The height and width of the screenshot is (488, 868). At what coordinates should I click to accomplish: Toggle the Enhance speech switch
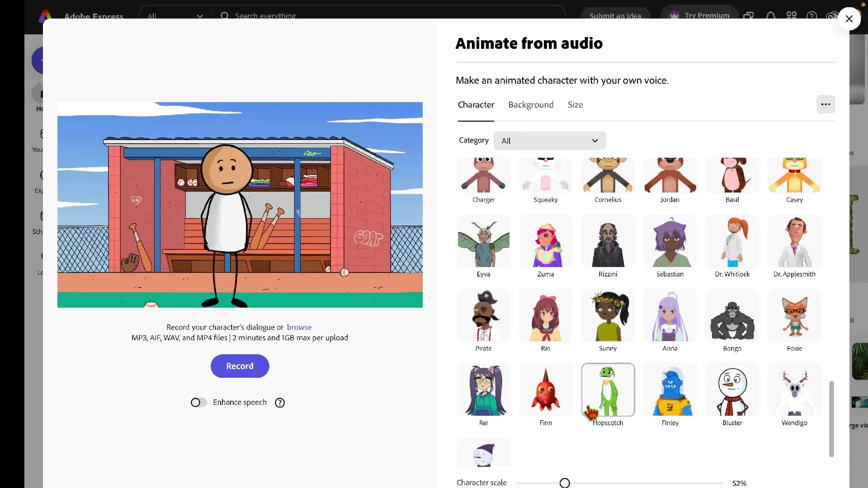[198, 402]
